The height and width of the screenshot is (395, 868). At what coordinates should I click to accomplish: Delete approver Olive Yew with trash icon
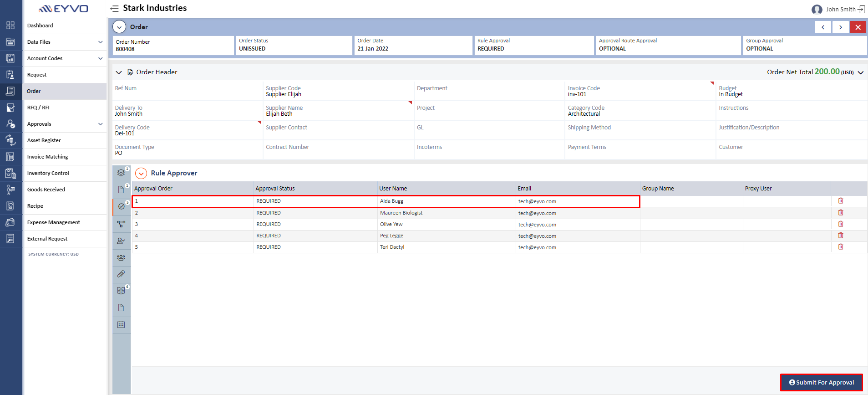(841, 224)
